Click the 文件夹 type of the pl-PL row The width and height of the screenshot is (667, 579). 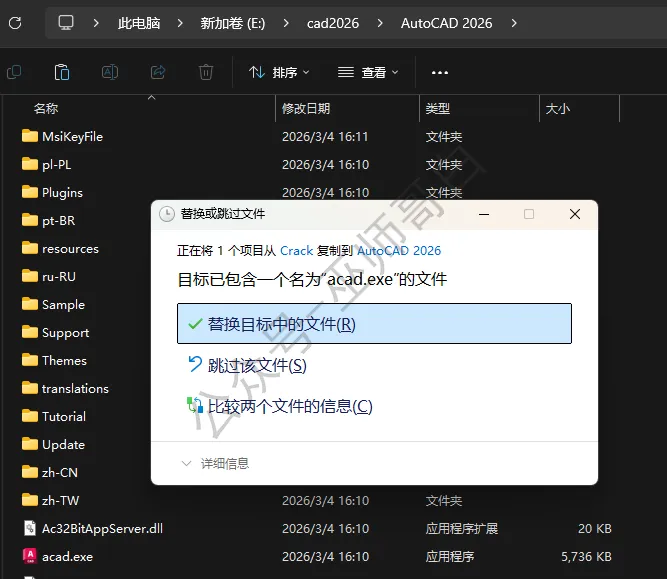point(444,165)
